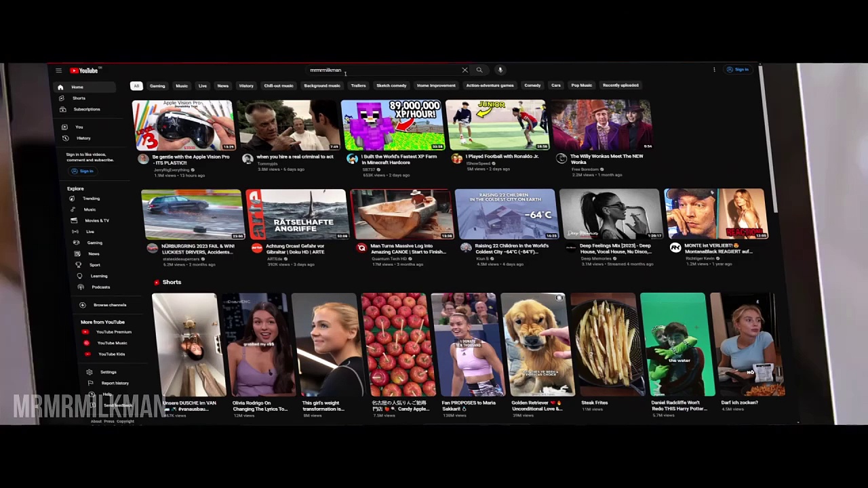Start voice search with the microphone icon

[500, 70]
